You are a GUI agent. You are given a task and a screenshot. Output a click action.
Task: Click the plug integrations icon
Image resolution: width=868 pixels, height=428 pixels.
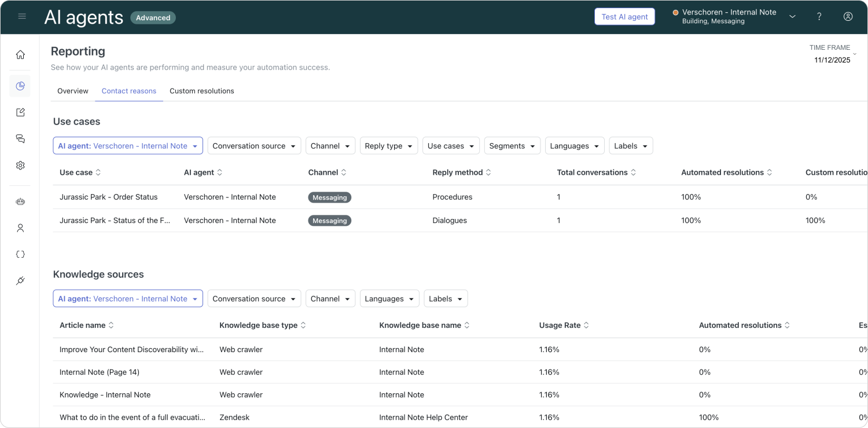point(20,281)
